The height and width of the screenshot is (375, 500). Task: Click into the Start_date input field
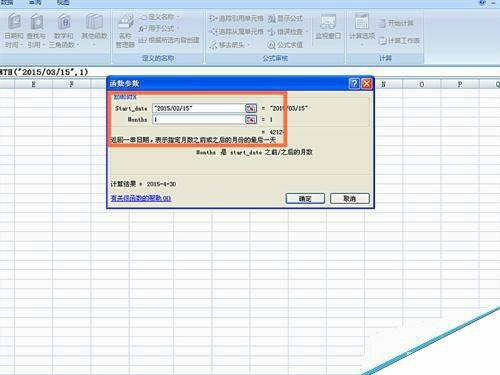[199, 108]
